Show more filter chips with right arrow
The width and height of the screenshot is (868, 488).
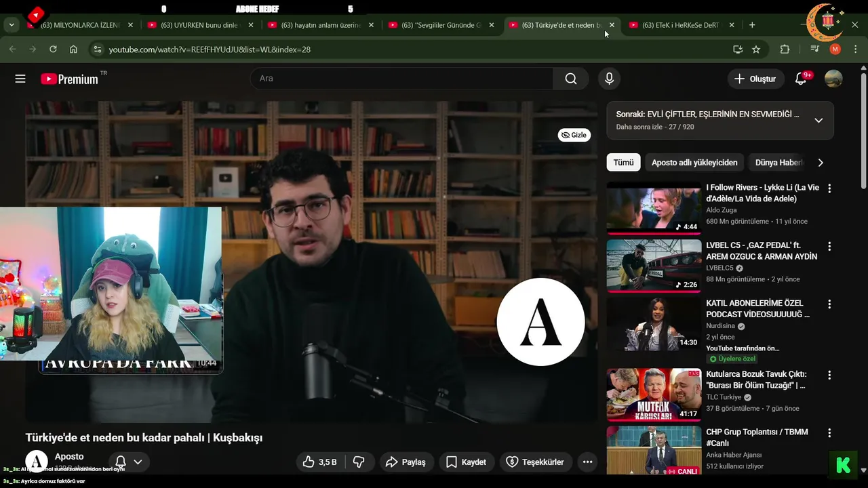coord(821,163)
